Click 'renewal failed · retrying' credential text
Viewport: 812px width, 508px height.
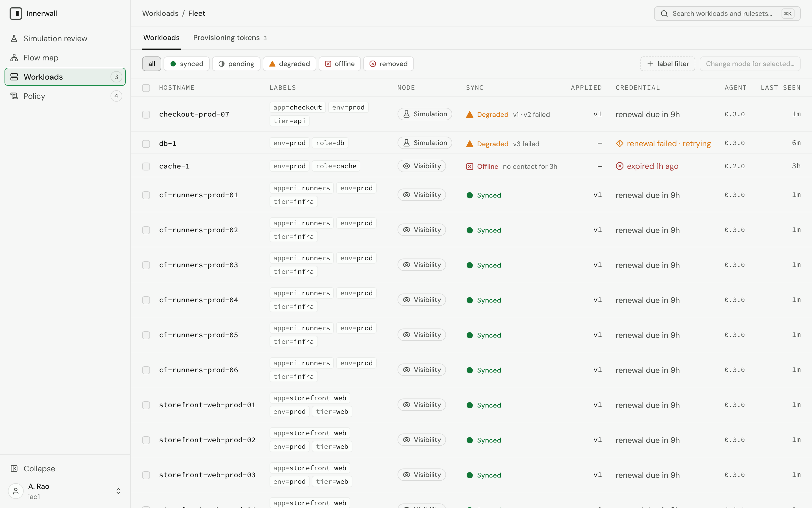click(669, 143)
